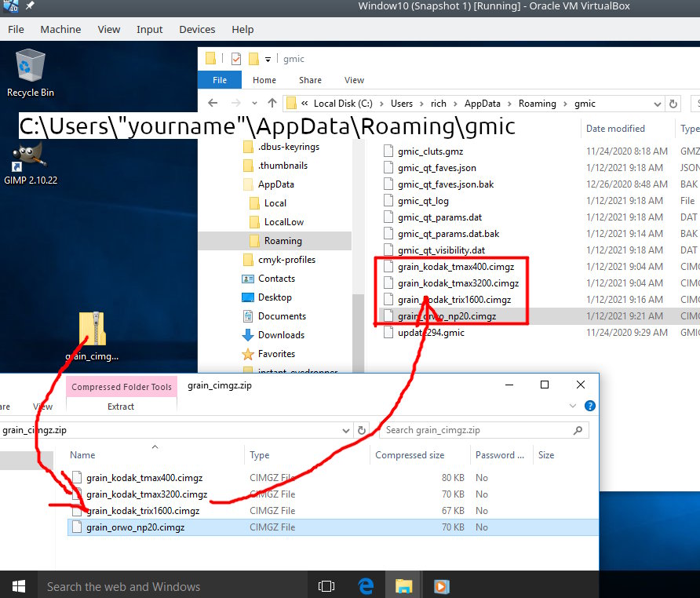Select grain_orwo_np20.cimgz in zip window
The height and width of the screenshot is (598, 700).
pyautogui.click(x=333, y=527)
